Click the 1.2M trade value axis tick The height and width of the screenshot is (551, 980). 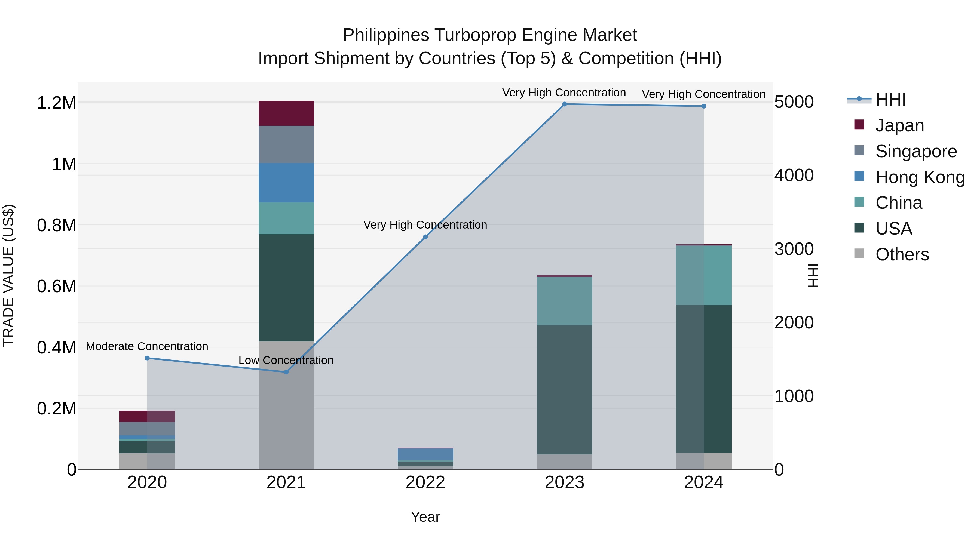click(x=57, y=103)
